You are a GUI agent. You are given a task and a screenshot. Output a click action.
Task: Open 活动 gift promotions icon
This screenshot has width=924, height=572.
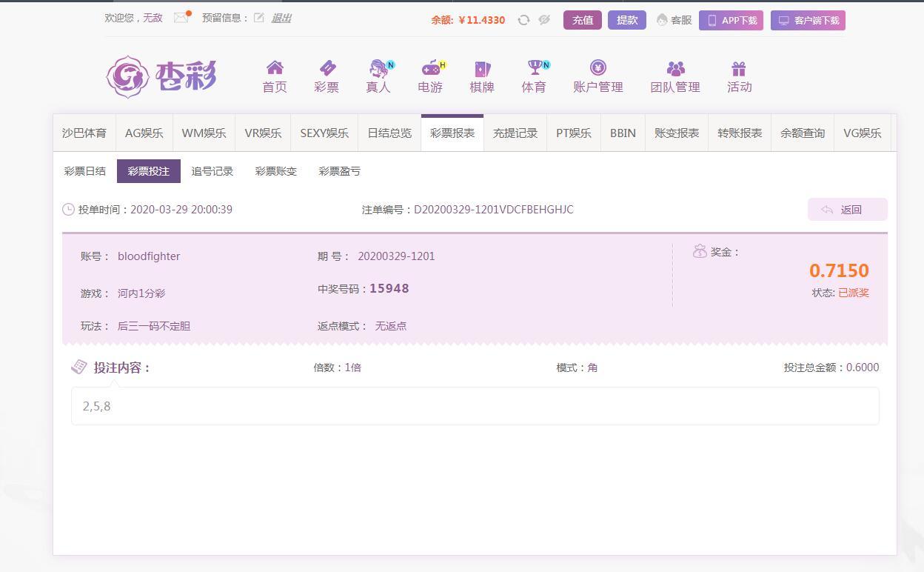click(x=739, y=69)
